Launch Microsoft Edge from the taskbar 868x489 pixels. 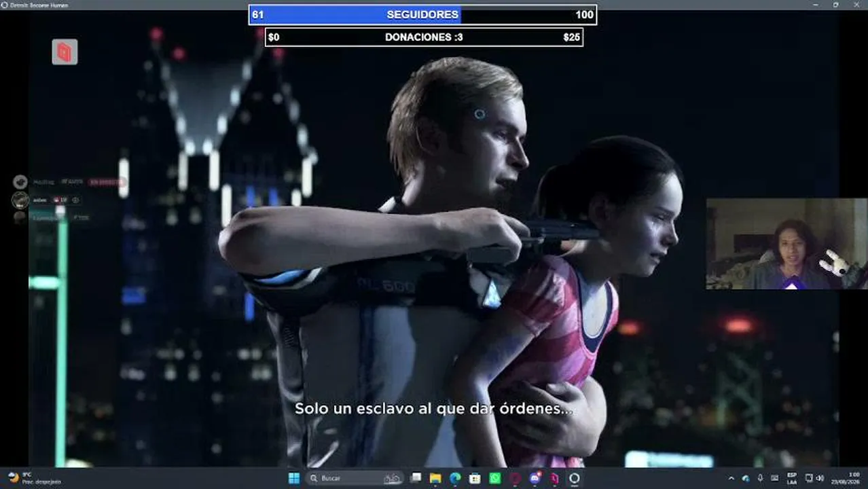(x=455, y=478)
